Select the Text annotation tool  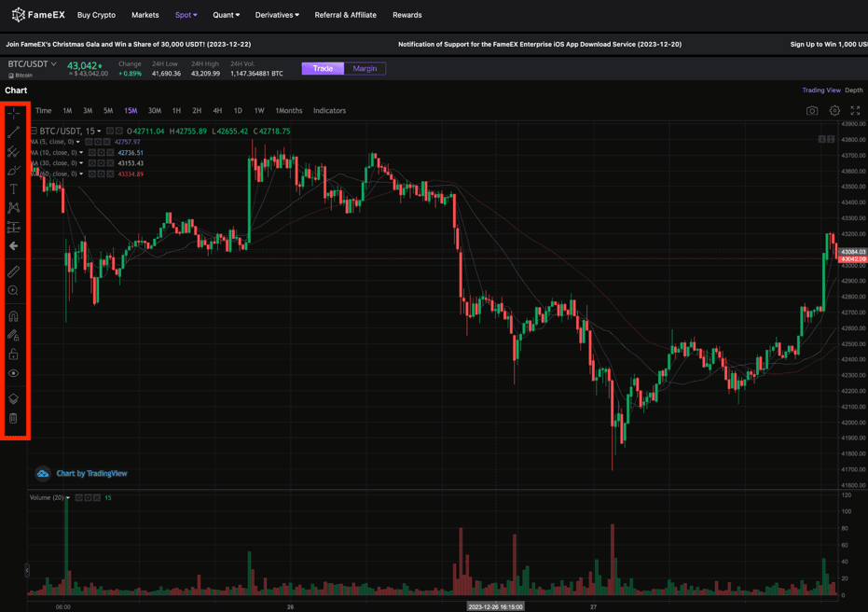tap(14, 189)
